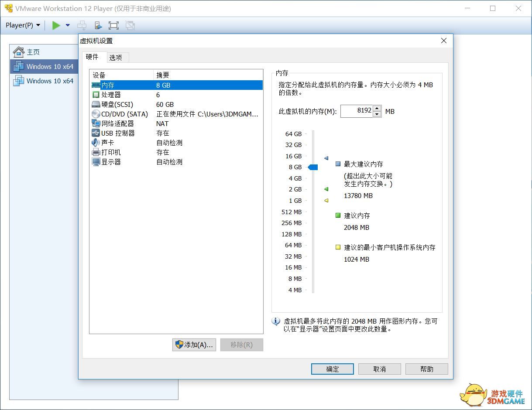Increase memory with the spinner up arrow
This screenshot has height=410, width=532.
[x=377, y=108]
